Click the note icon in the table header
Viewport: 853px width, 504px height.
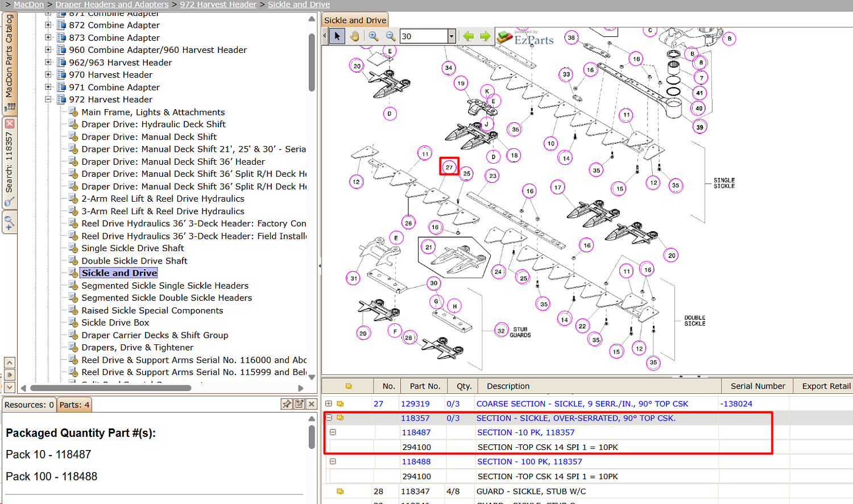click(x=349, y=386)
